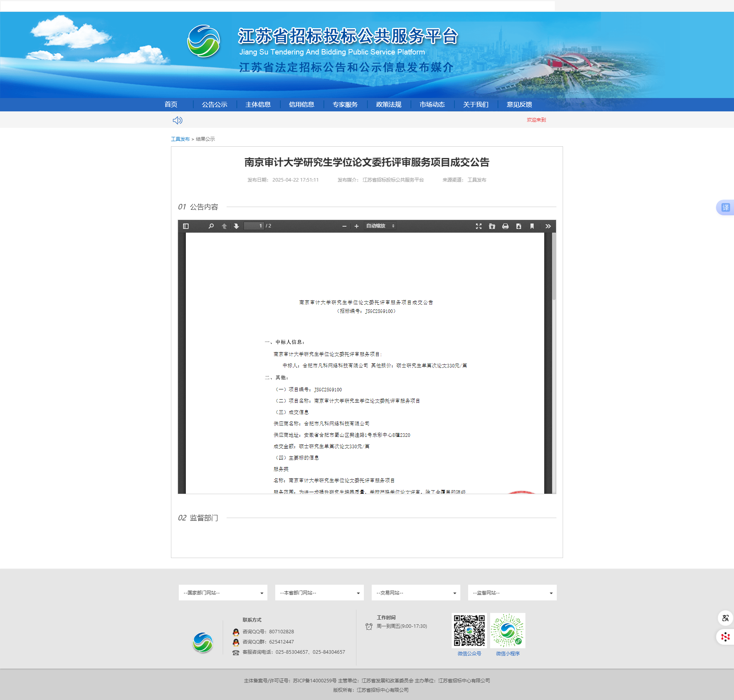The height and width of the screenshot is (700, 734).
Task: Open 公告公示 navigation menu
Action: point(214,104)
